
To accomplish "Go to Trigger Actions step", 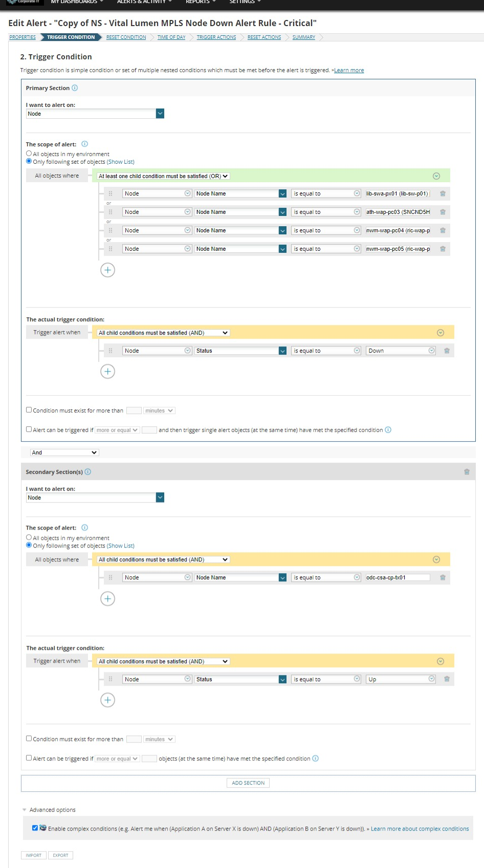I will tap(216, 37).
